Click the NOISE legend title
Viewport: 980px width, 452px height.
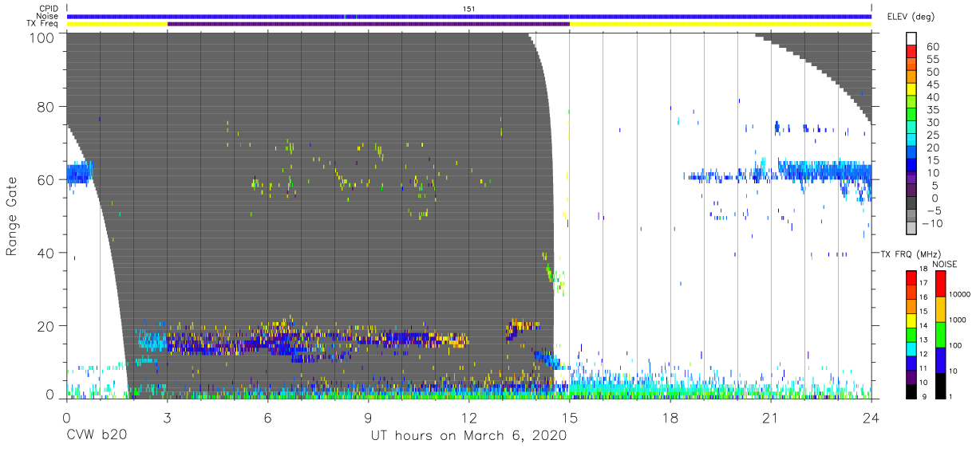[x=945, y=264]
